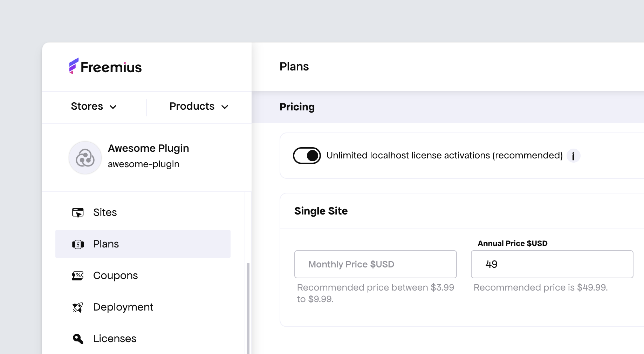644x354 pixels.
Task: Click the Plans page title
Action: pyautogui.click(x=294, y=67)
